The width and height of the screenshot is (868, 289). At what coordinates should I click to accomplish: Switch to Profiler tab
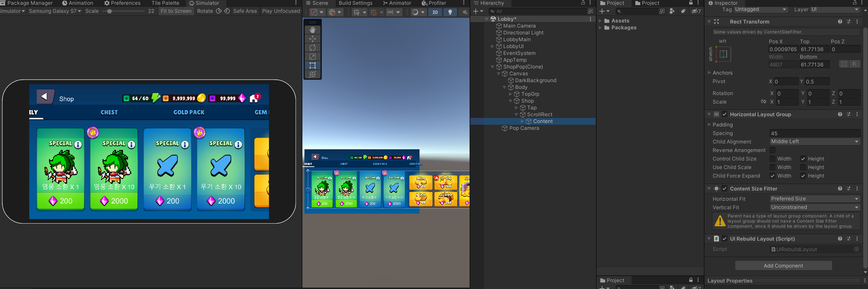point(434,3)
